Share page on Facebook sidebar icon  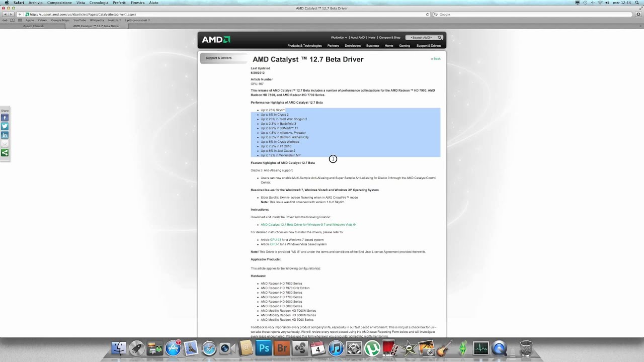click(x=5, y=117)
